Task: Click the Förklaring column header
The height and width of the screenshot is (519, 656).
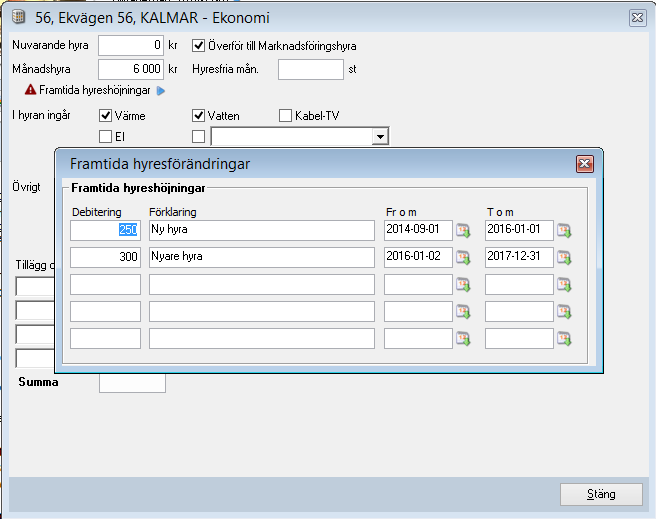Action: click(173, 212)
